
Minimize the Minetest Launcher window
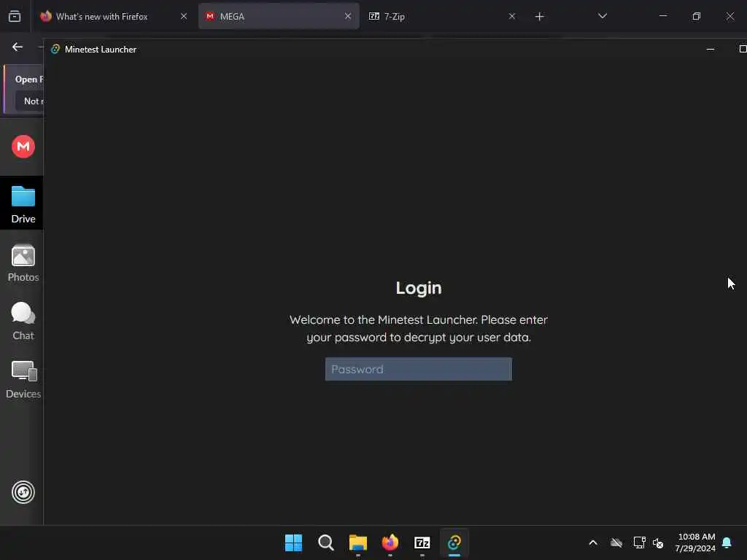point(710,49)
